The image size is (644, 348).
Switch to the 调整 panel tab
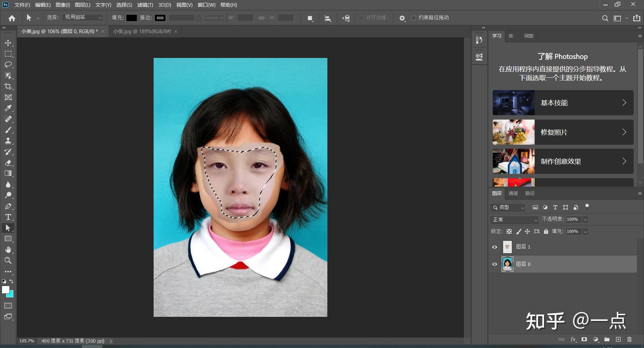(x=529, y=36)
